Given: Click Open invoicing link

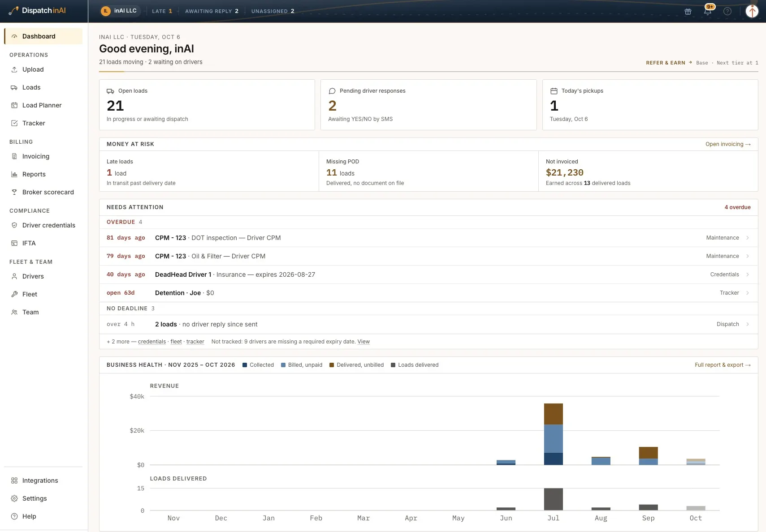Looking at the screenshot, I should [x=728, y=144].
